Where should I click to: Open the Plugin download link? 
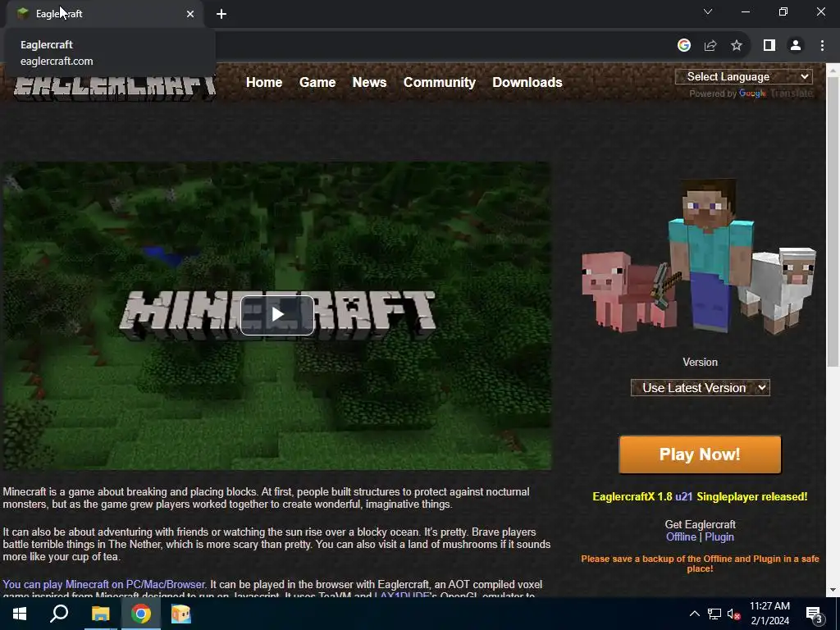[x=719, y=536]
